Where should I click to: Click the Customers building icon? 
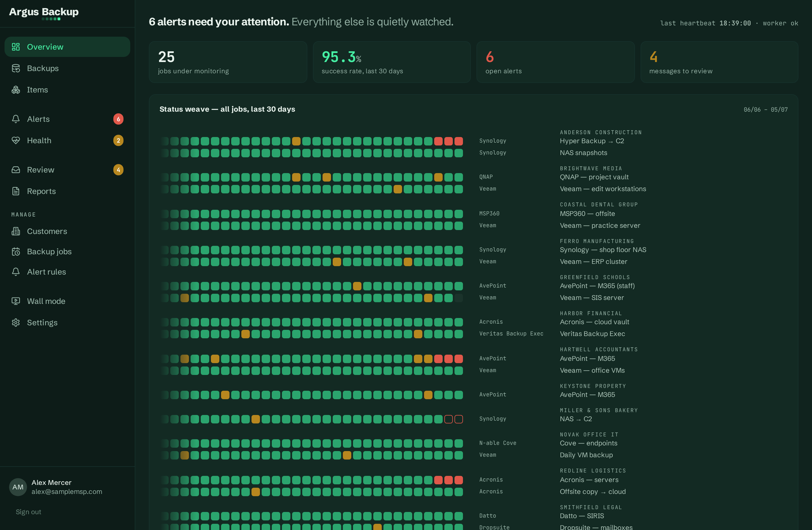tap(16, 231)
